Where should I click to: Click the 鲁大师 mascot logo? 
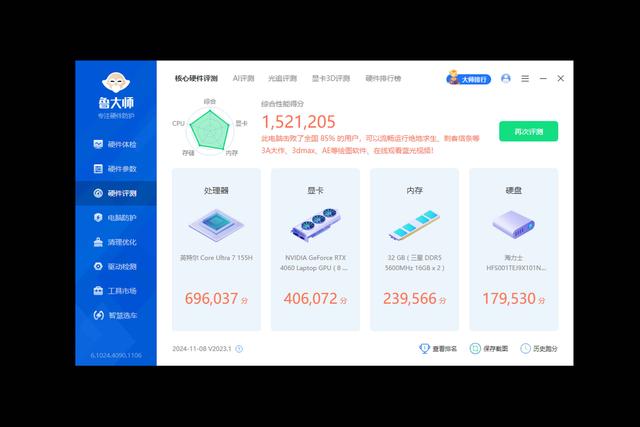(x=116, y=82)
